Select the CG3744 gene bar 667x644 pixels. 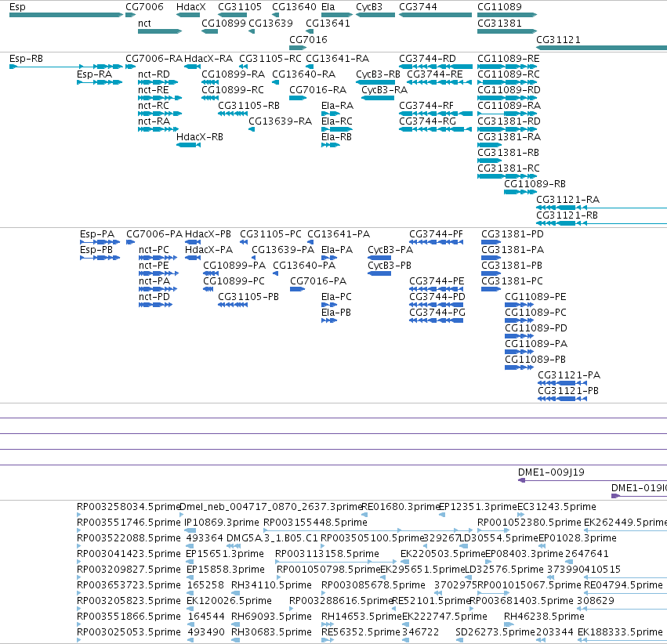click(436, 15)
